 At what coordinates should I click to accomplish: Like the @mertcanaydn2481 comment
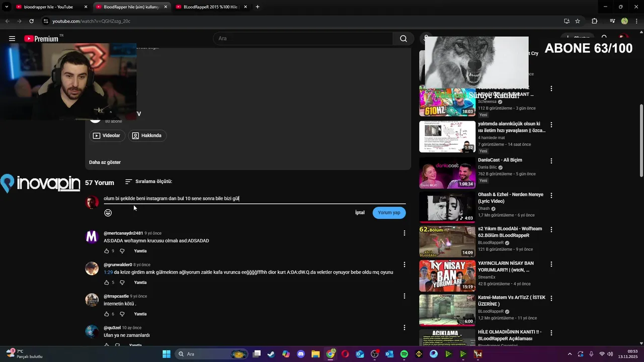point(106,251)
